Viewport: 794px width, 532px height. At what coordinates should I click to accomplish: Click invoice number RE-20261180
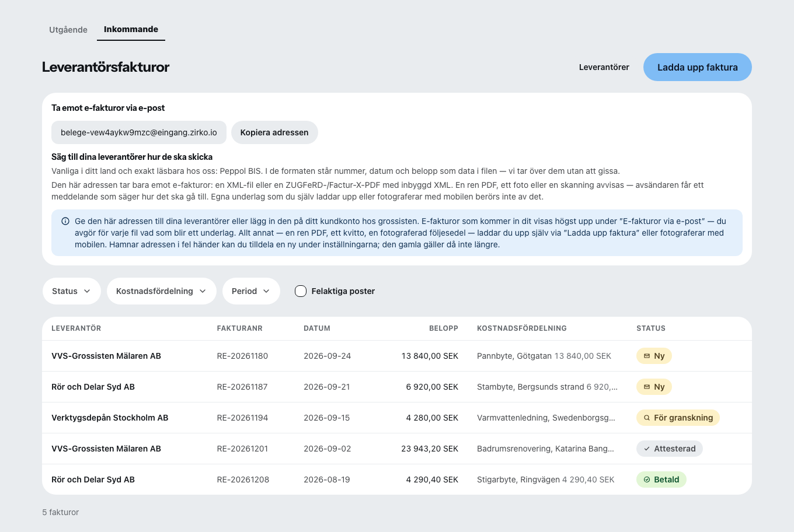[242, 356]
